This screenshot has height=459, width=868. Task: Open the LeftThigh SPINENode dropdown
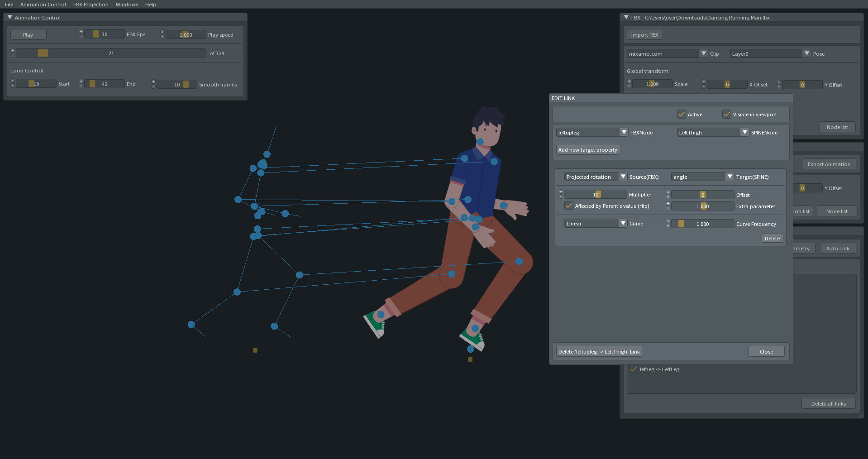point(744,132)
